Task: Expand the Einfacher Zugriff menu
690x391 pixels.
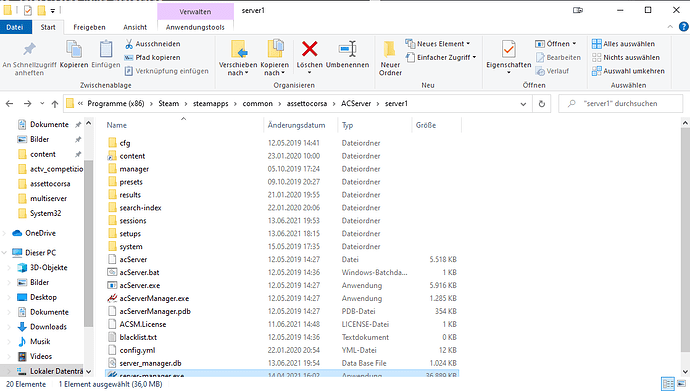Action: (x=441, y=58)
